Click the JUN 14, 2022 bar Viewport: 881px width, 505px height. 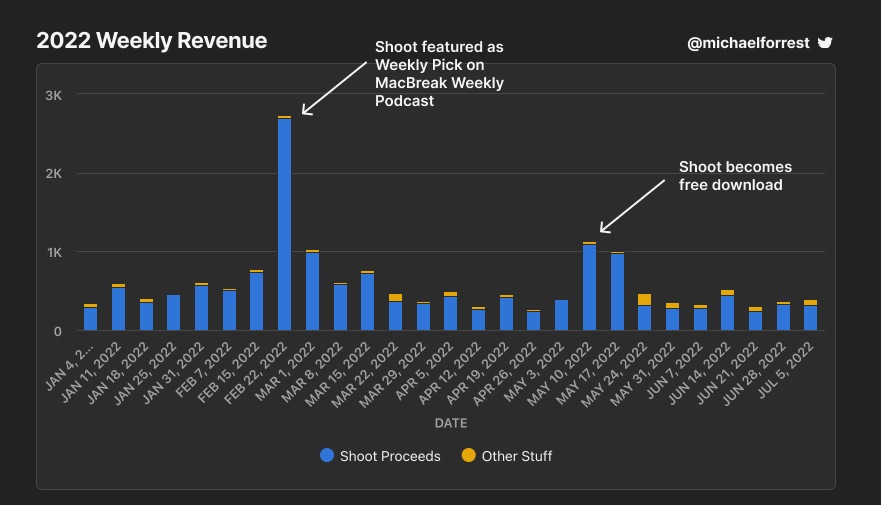[728, 310]
